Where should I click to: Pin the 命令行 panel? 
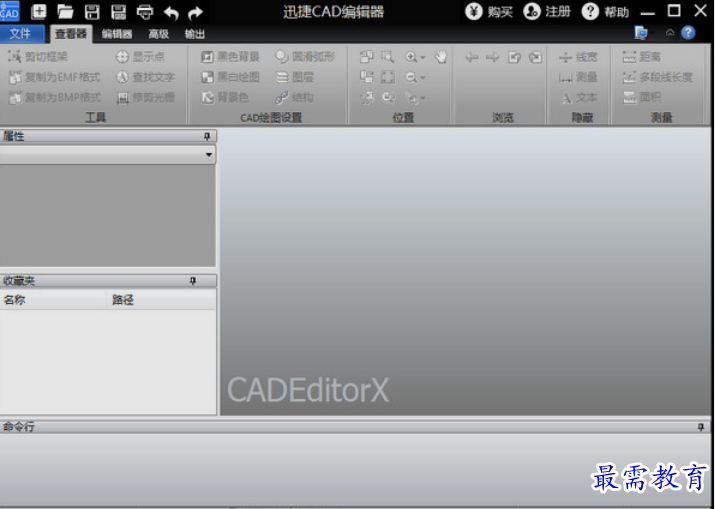701,427
